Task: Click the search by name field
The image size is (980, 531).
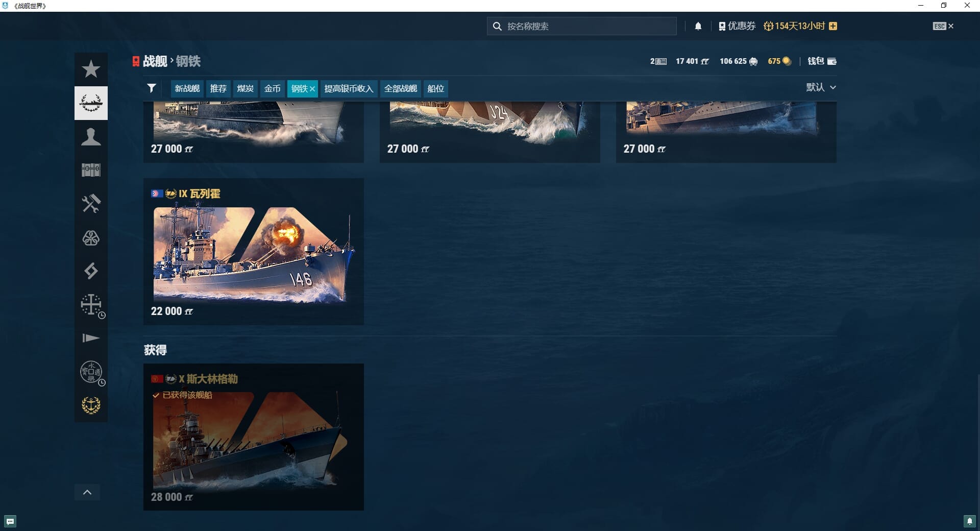Action: (x=582, y=26)
